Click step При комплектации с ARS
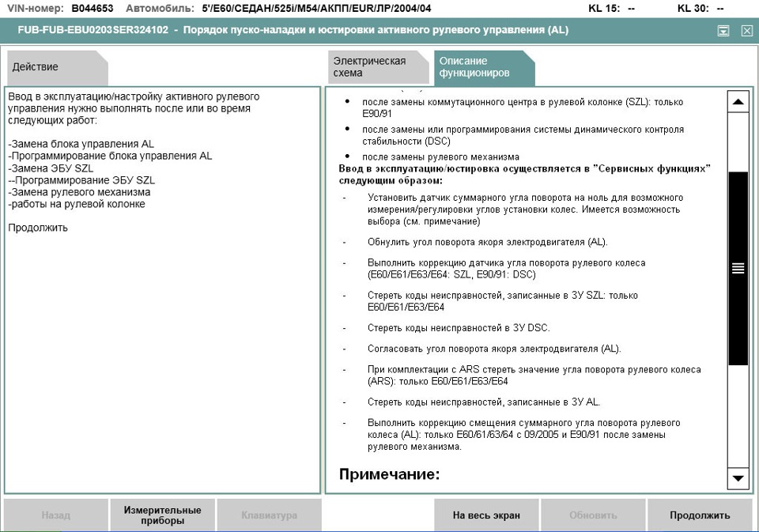Viewport: 759px width, 532px height. click(x=534, y=375)
